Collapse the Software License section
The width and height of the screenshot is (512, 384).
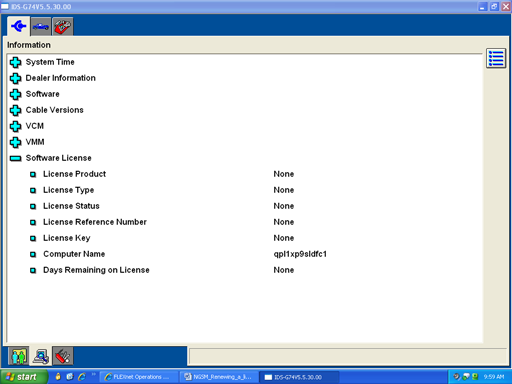(15, 158)
